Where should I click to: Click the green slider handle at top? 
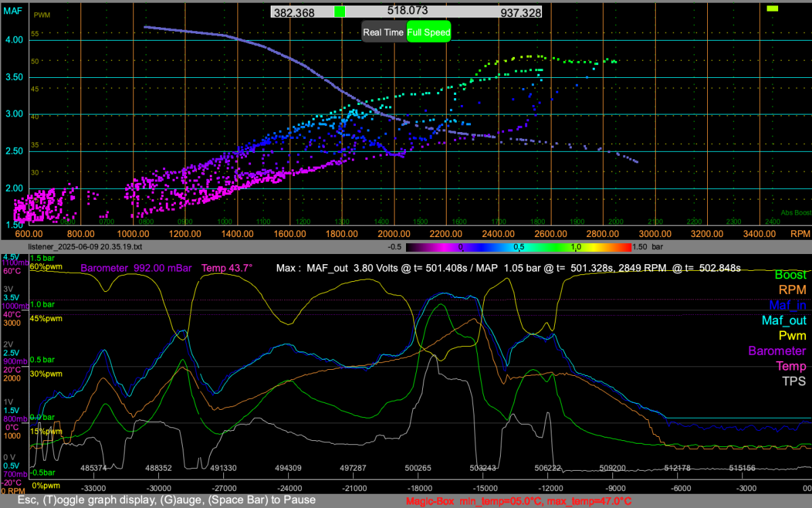tap(340, 12)
